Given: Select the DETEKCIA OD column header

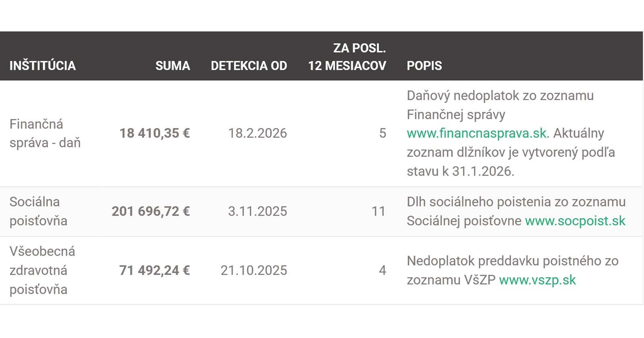Looking at the screenshot, I should click(x=249, y=66).
